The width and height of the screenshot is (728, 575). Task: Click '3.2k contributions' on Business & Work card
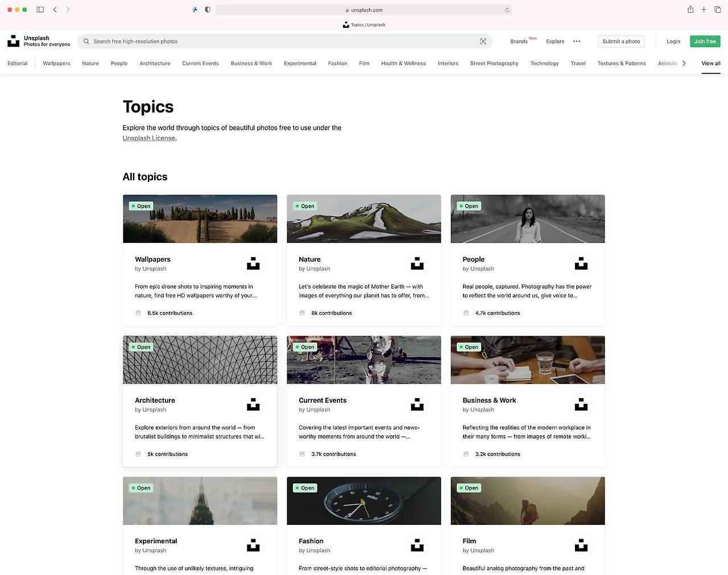(498, 454)
